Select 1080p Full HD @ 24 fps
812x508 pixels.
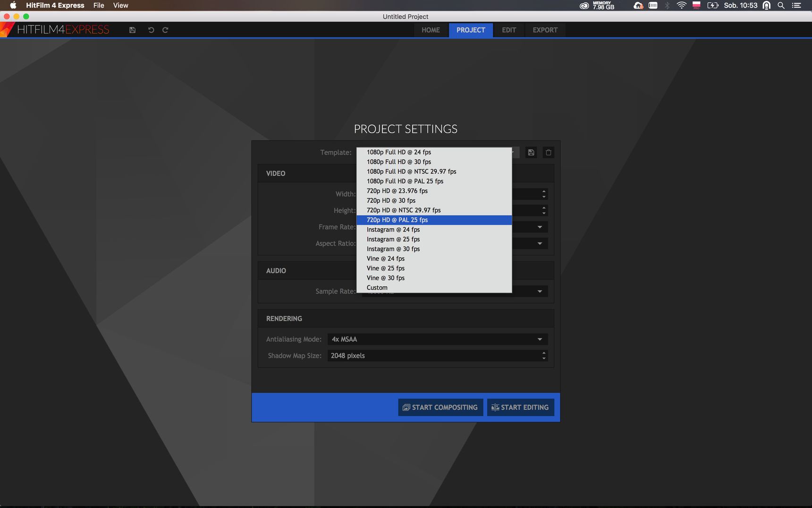pos(434,152)
